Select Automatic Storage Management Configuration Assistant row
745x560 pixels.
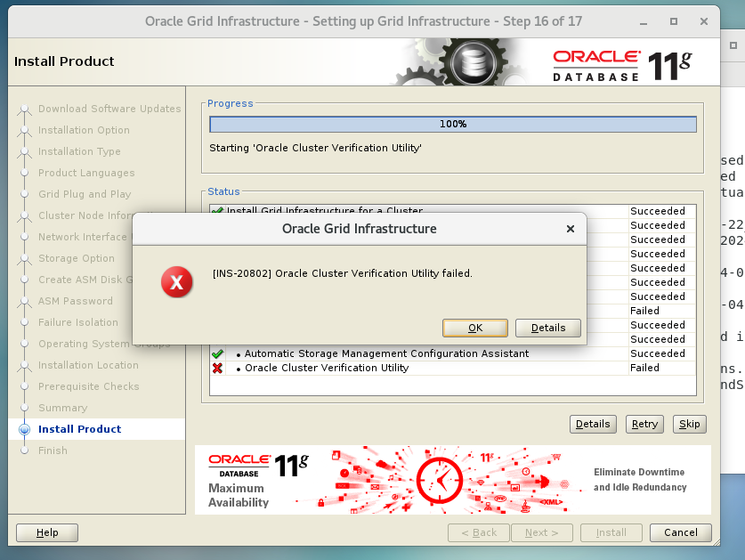coord(453,353)
